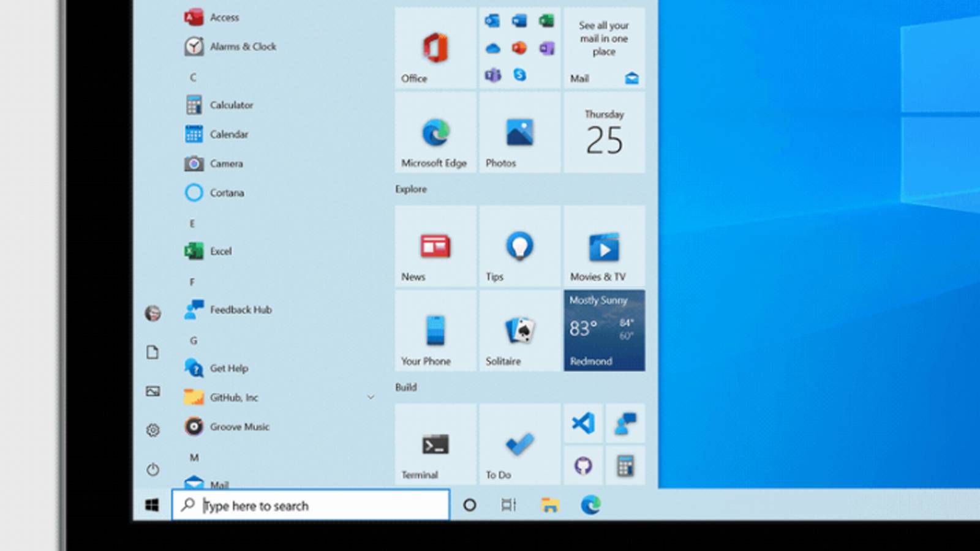Open the Redmond weather tile

(604, 331)
